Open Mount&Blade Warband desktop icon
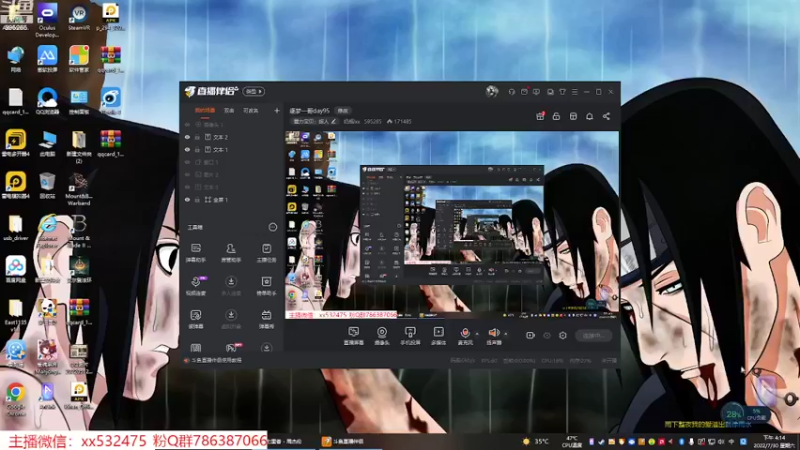Viewport: 800px width, 450px height. coord(79,189)
